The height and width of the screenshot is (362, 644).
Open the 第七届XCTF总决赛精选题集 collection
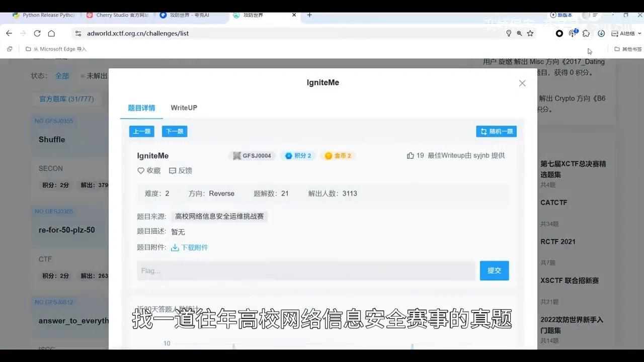(573, 169)
